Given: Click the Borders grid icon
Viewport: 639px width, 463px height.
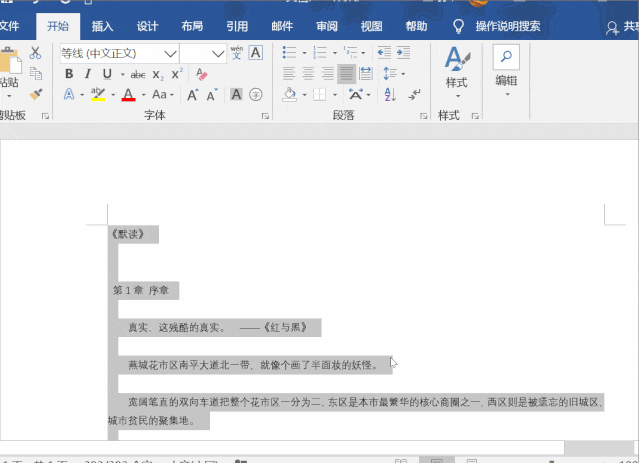Looking at the screenshot, I should 320,95.
